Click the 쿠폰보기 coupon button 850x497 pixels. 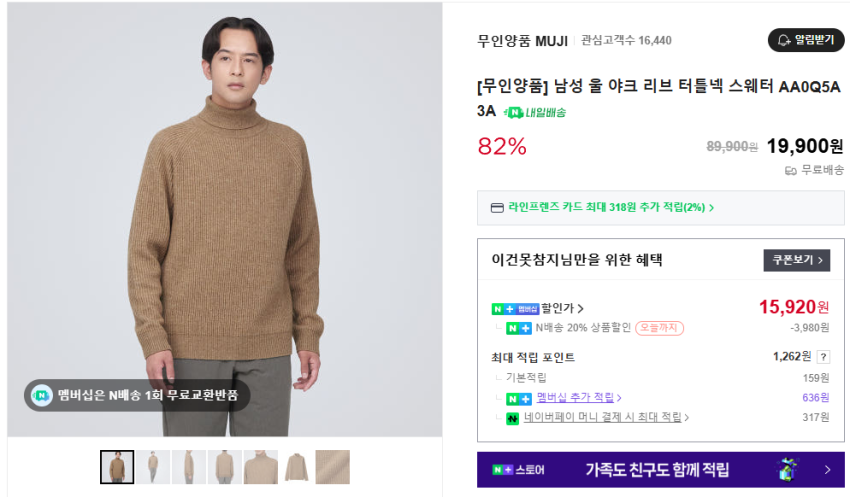pos(796,260)
